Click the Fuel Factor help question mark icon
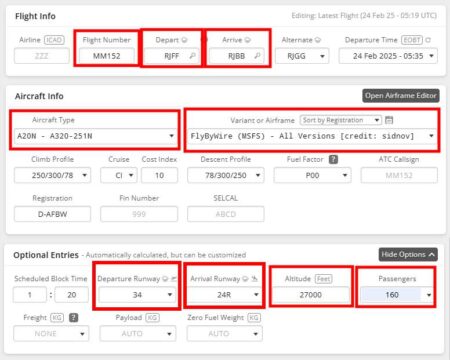This screenshot has width=450, height=360. pos(333,159)
